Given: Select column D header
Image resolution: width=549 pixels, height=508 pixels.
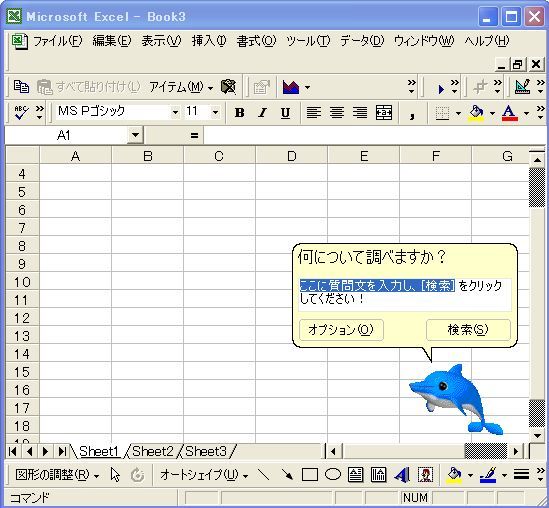Looking at the screenshot, I should click(x=291, y=155).
